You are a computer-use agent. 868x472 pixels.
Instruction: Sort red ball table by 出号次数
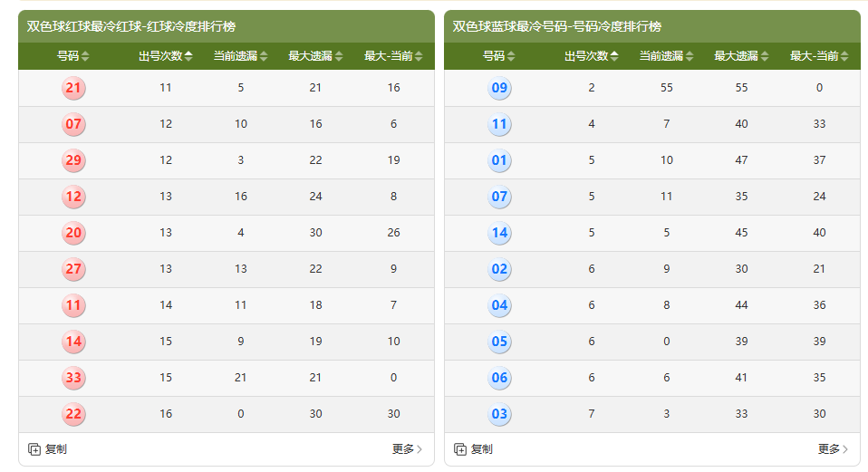click(166, 56)
